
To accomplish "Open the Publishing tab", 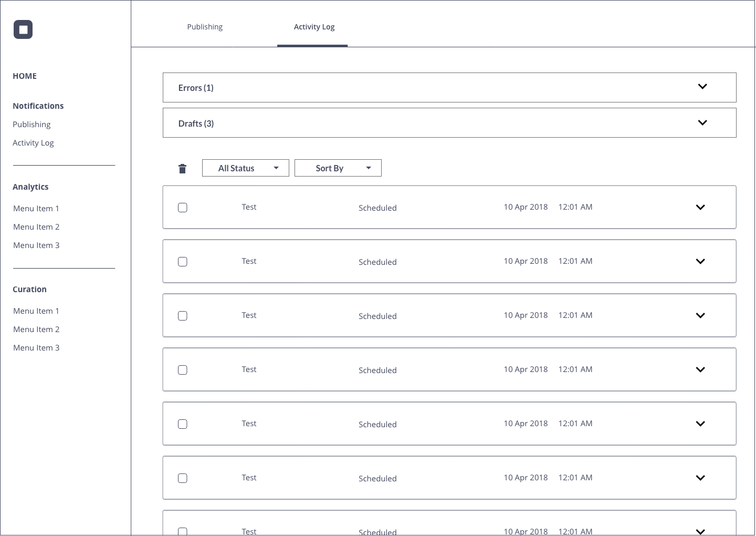I will point(205,27).
